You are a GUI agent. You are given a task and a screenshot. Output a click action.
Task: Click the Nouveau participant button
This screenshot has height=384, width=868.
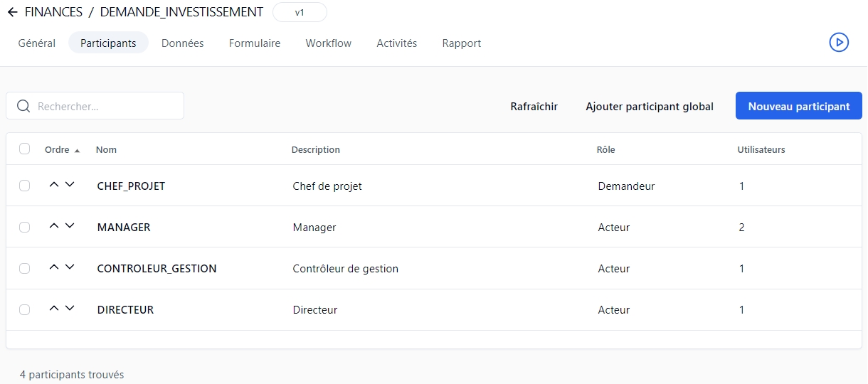(x=798, y=106)
